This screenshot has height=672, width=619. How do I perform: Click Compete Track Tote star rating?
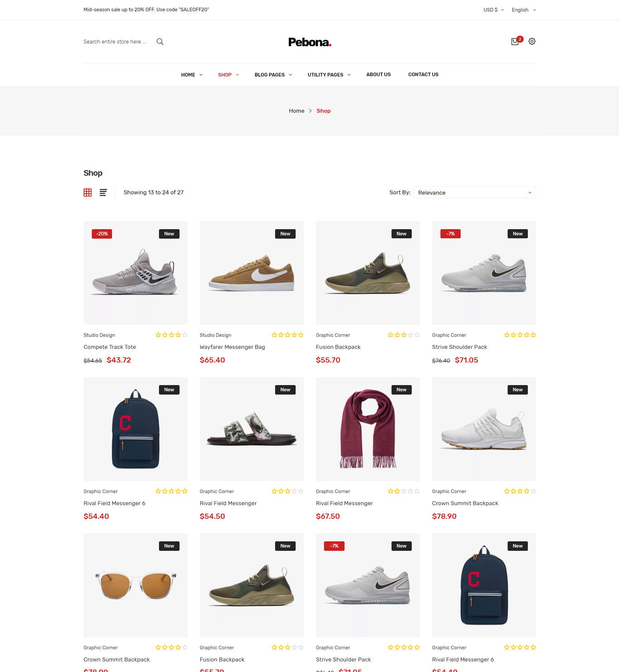tap(171, 335)
